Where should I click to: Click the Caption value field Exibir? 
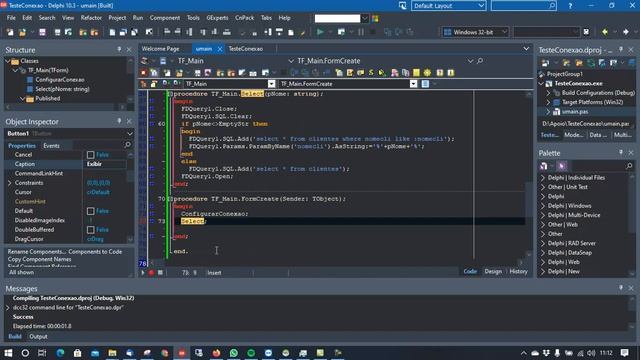104,164
